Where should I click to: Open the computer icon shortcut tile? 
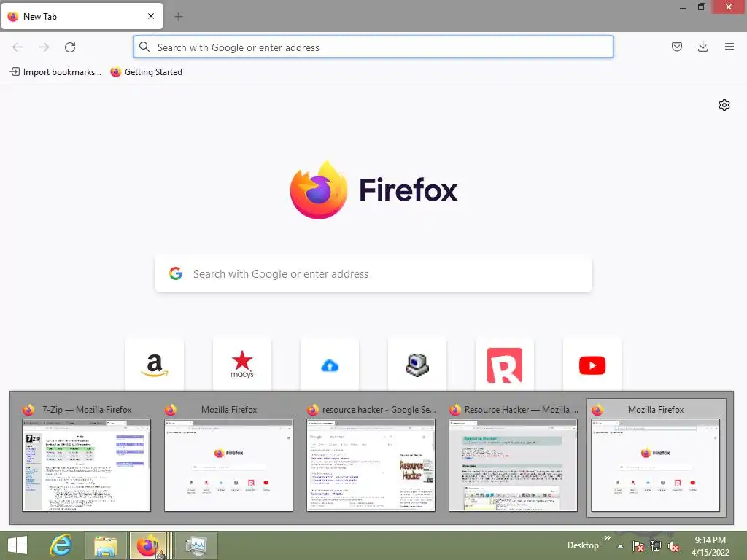tap(417, 365)
